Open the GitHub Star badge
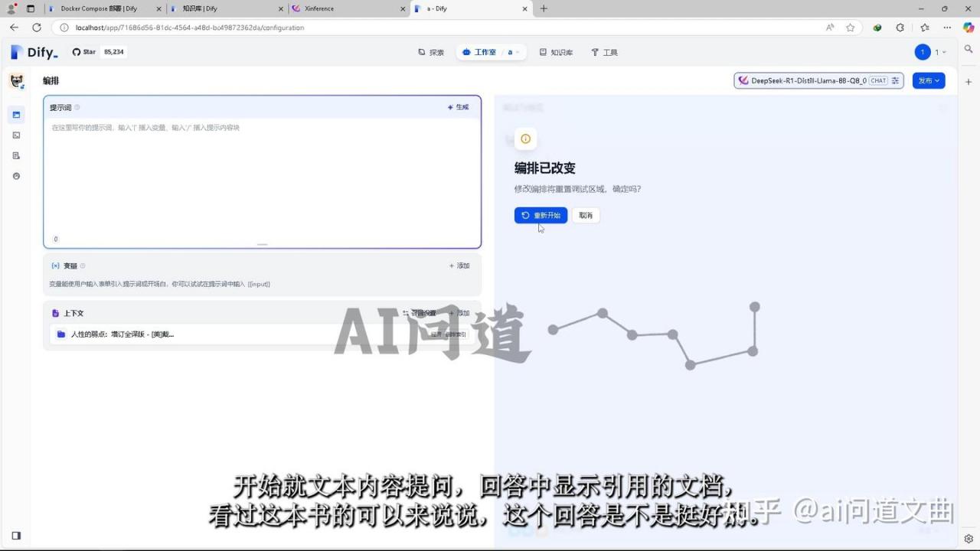Image resolution: width=980 pixels, height=551 pixels. (99, 52)
